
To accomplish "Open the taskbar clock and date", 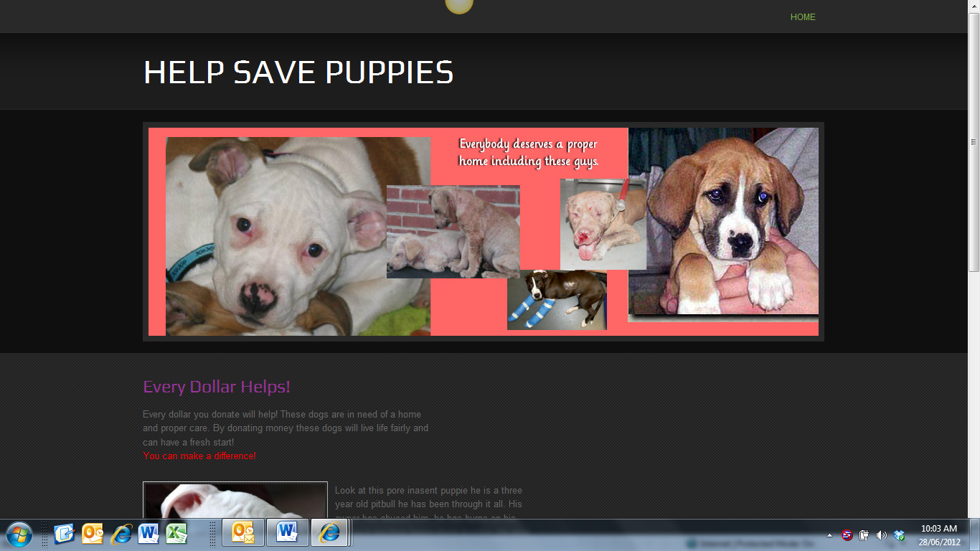I will (x=938, y=534).
